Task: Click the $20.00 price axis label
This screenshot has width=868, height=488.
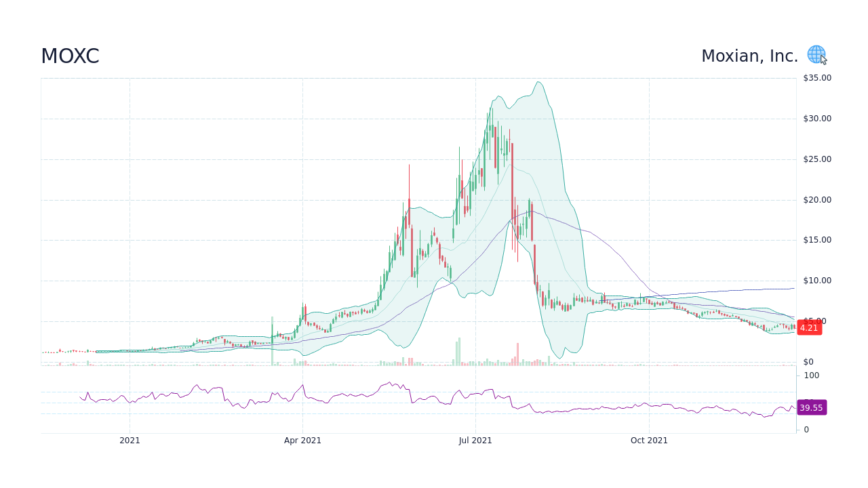Action: 817,200
